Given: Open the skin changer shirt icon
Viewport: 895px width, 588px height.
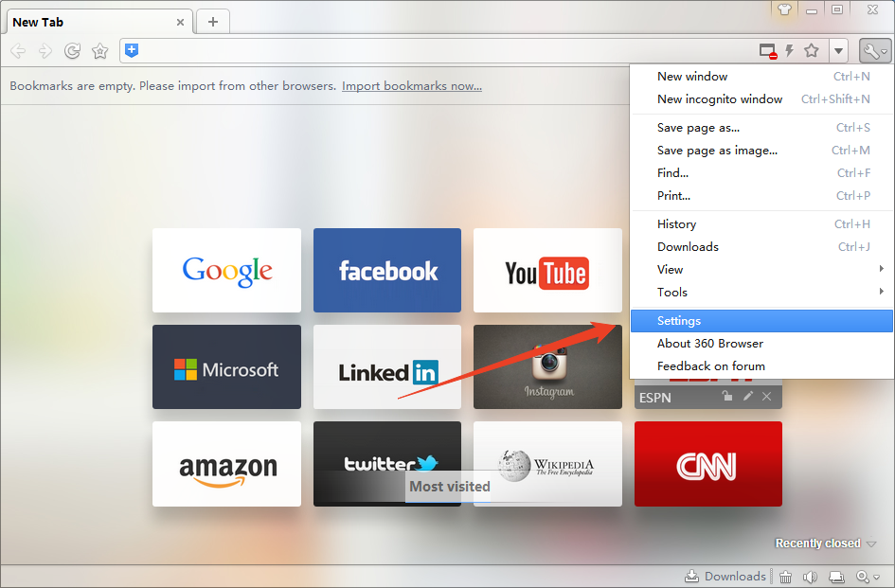Looking at the screenshot, I should pyautogui.click(x=784, y=9).
